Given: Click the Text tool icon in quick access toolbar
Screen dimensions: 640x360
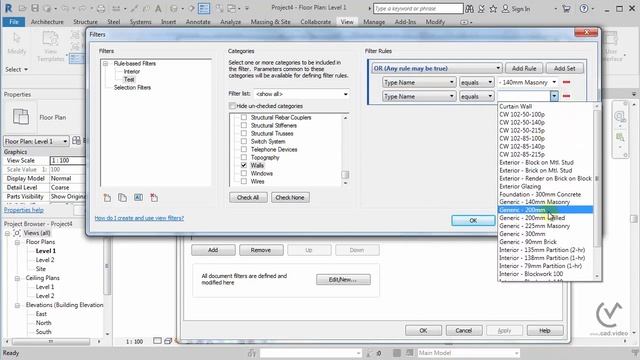Looking at the screenshot, I should pyautogui.click(x=158, y=8).
